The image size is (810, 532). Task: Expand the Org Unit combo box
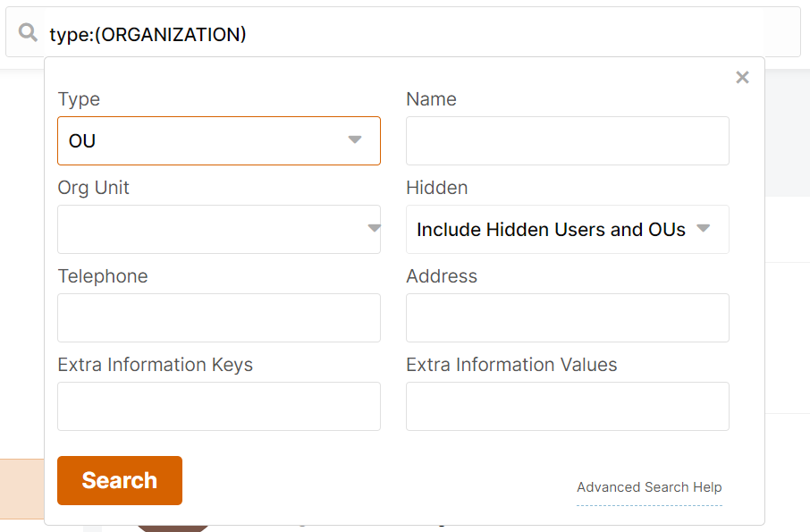coord(219,229)
